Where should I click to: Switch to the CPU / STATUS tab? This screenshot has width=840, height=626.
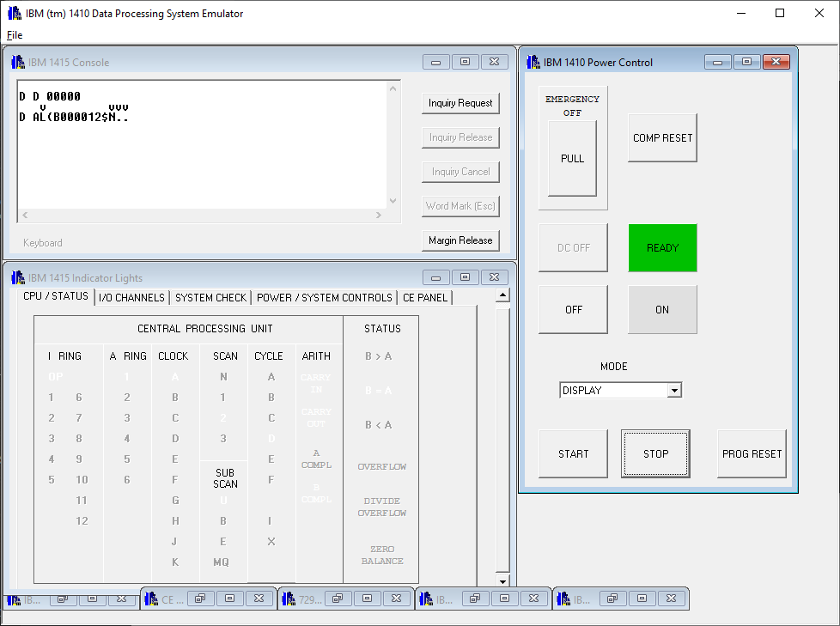click(x=56, y=296)
